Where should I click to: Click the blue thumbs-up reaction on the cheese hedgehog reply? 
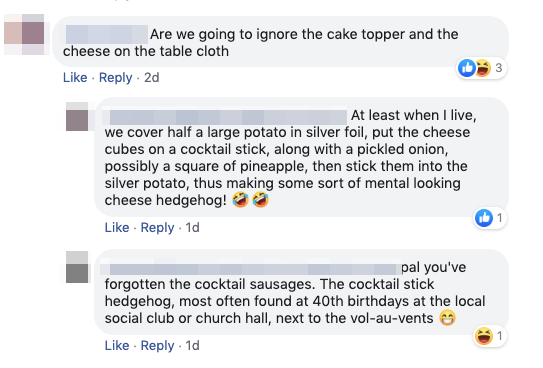[x=484, y=218]
